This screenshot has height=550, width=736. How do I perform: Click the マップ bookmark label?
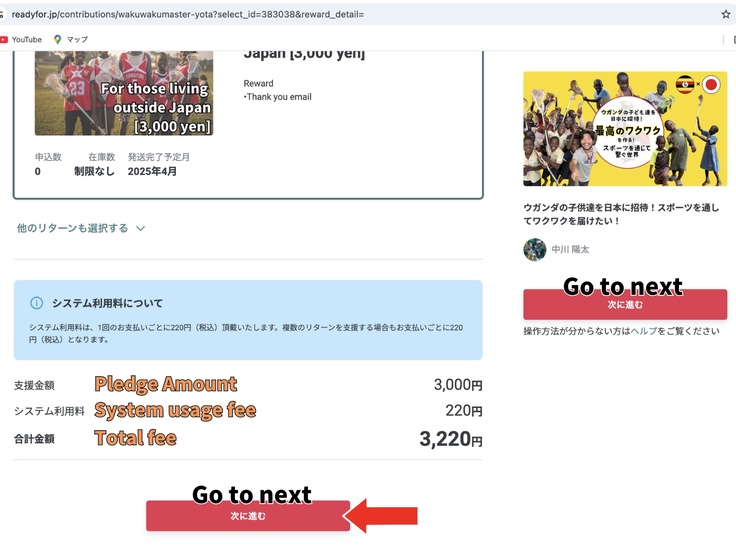tap(77, 39)
